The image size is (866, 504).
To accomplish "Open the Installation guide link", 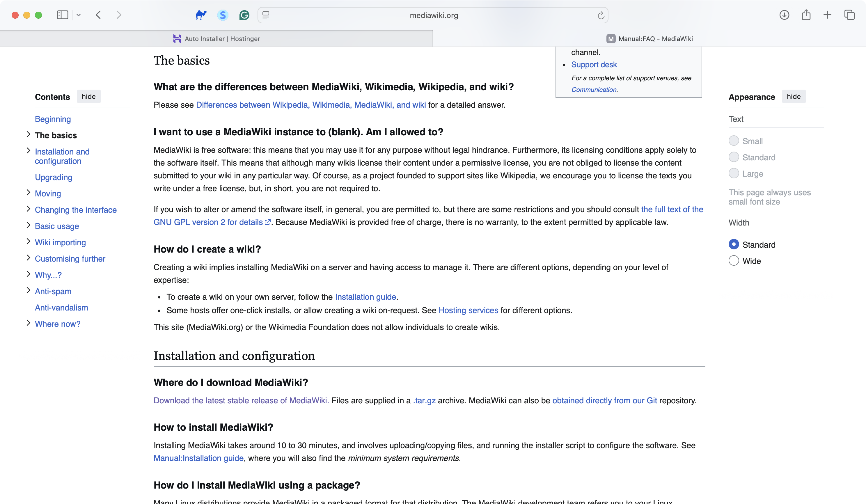I will tap(365, 297).
